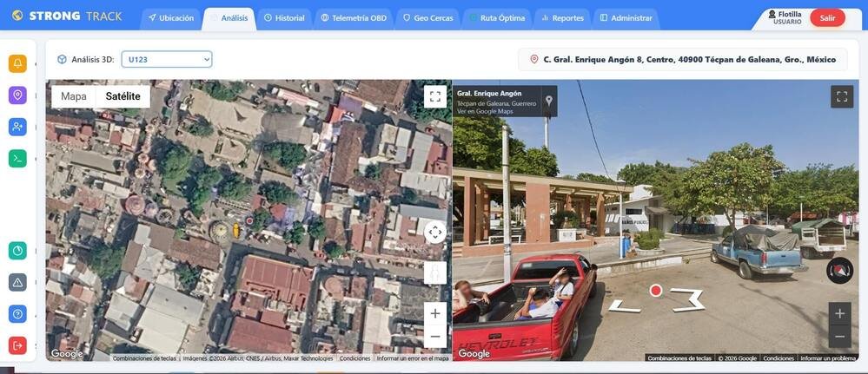The width and height of the screenshot is (868, 374).
Task: Open the blue help question mark icon
Action: point(17,314)
